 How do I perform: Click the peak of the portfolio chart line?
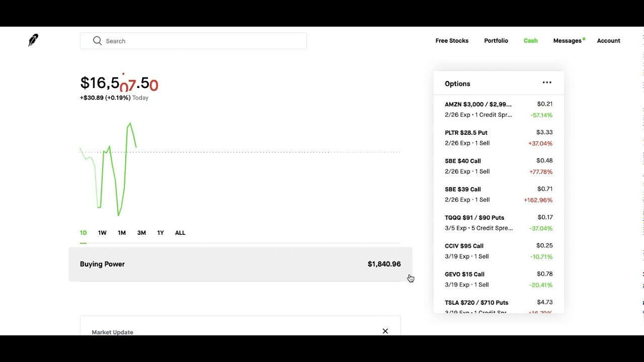(130, 123)
